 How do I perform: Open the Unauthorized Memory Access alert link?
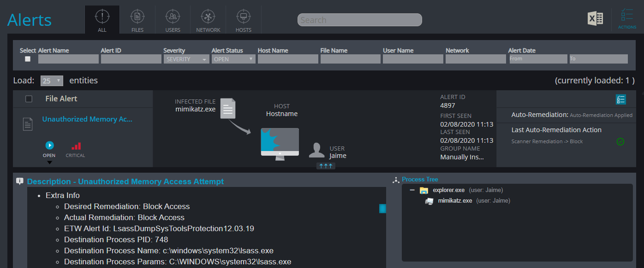(87, 119)
